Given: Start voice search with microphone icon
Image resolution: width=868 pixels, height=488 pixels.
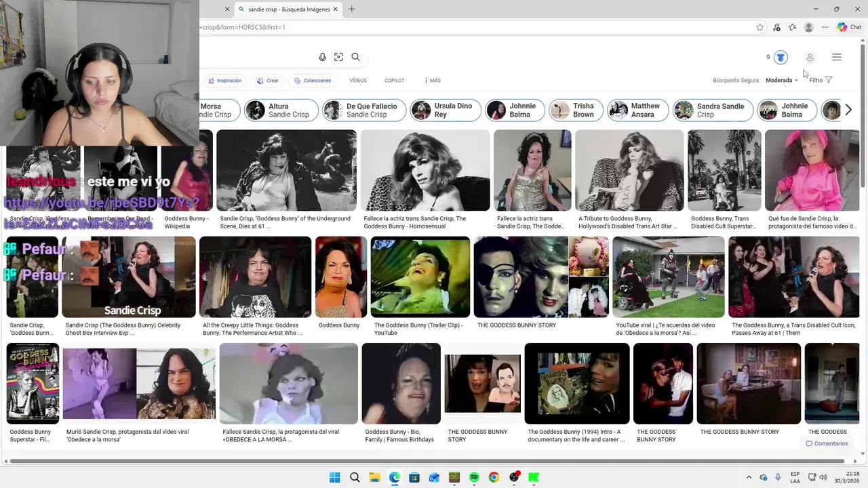Looking at the screenshot, I should (x=322, y=57).
